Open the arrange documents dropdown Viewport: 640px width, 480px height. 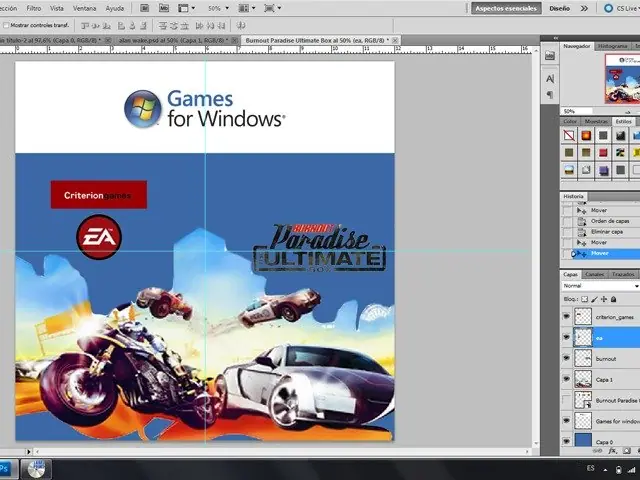pos(247,8)
